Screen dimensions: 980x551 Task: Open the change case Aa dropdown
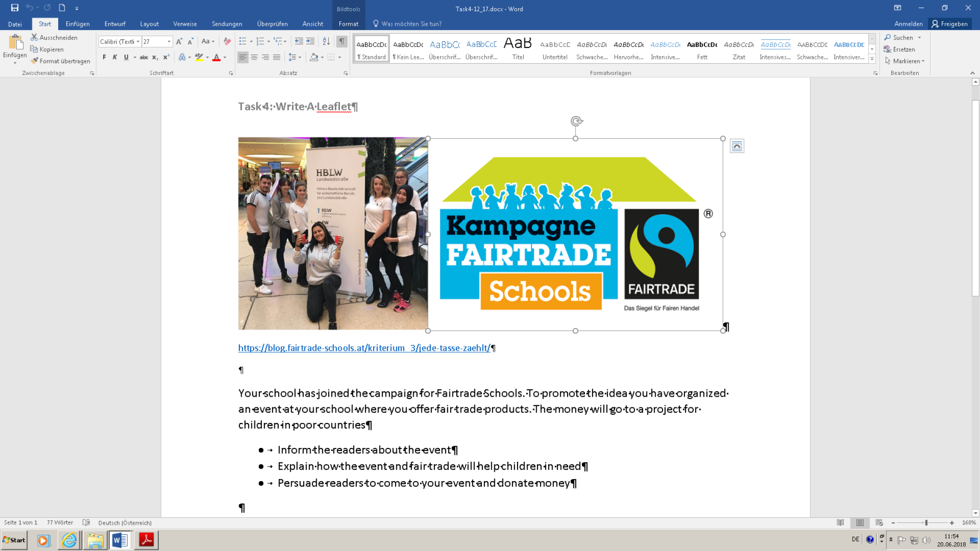[x=207, y=41]
